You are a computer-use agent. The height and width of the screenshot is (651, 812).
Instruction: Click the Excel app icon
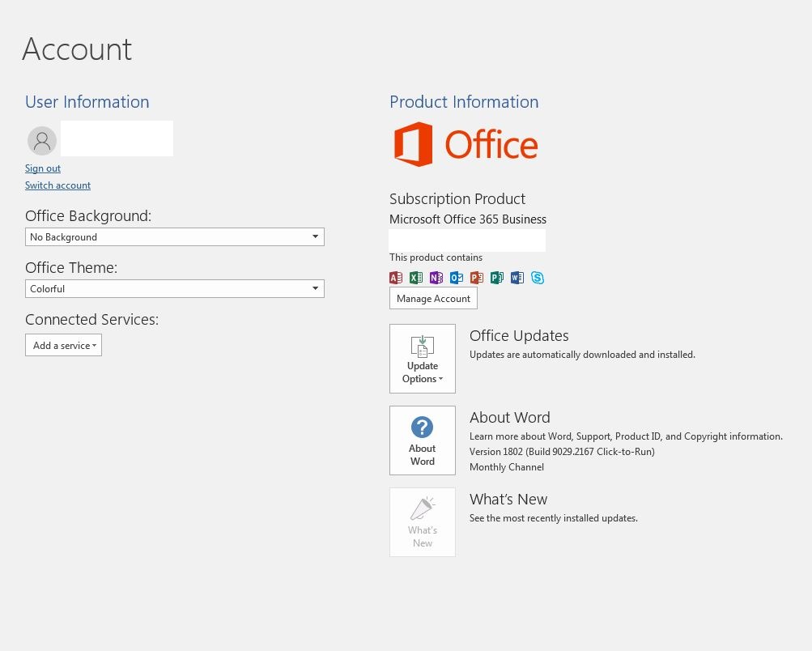coord(416,278)
